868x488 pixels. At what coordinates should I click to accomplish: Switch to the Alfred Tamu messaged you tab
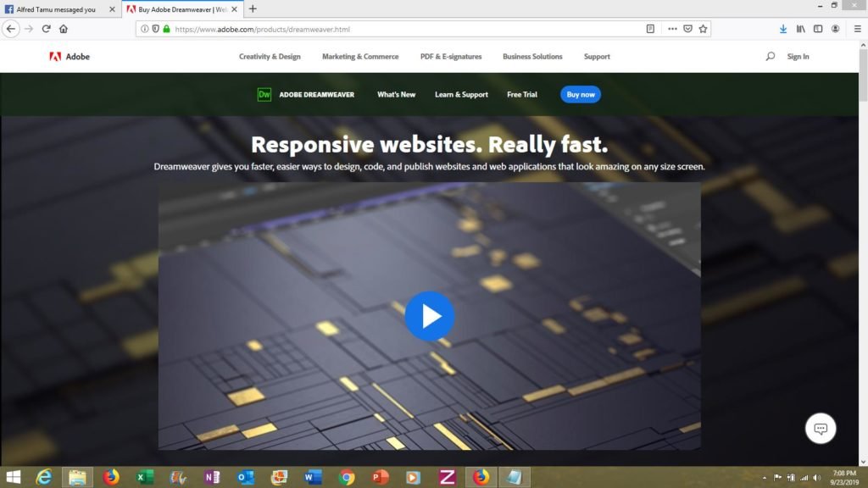(x=60, y=9)
